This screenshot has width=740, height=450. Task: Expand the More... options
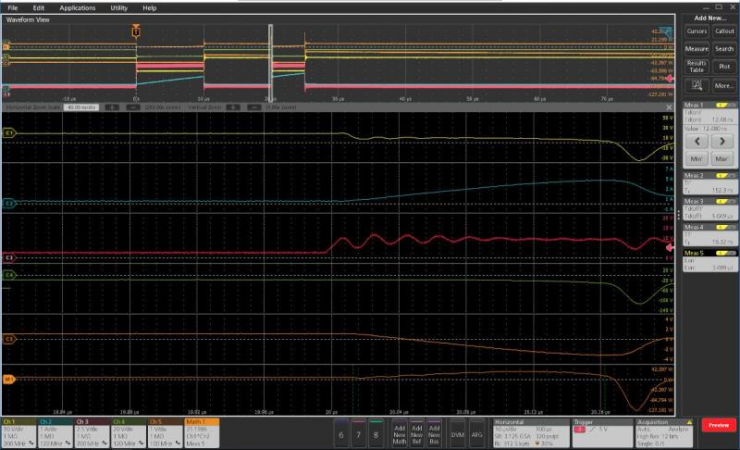tap(724, 86)
